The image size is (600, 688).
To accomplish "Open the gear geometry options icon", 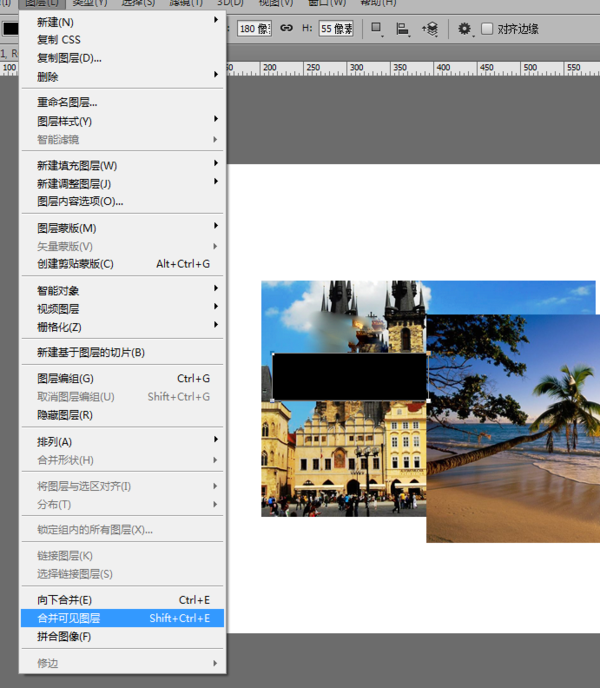I will [465, 29].
